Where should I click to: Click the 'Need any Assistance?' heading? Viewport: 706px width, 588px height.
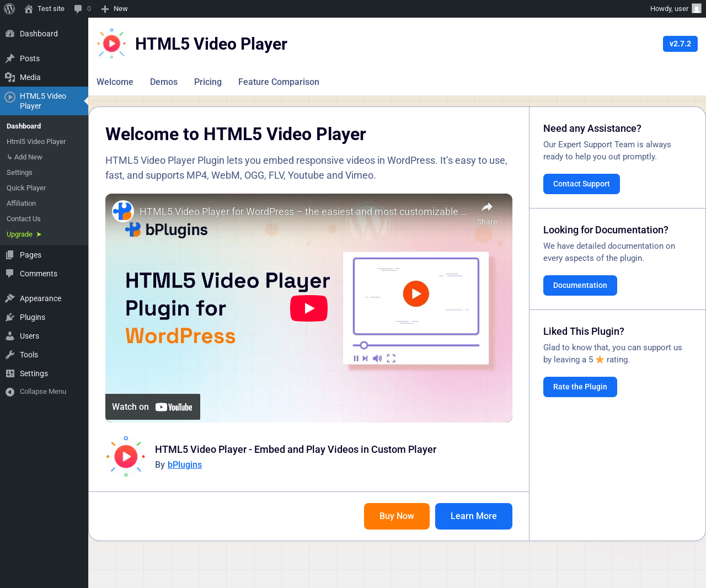point(592,129)
